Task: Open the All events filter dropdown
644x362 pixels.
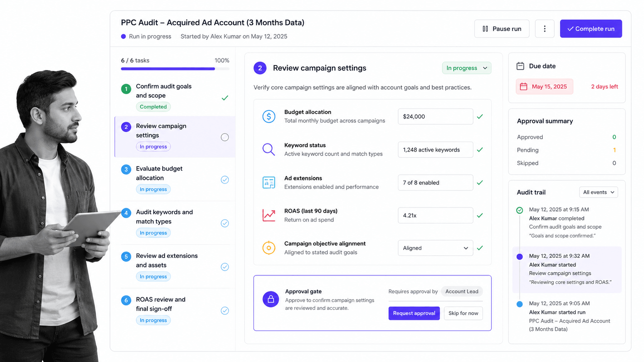Action: pyautogui.click(x=599, y=192)
